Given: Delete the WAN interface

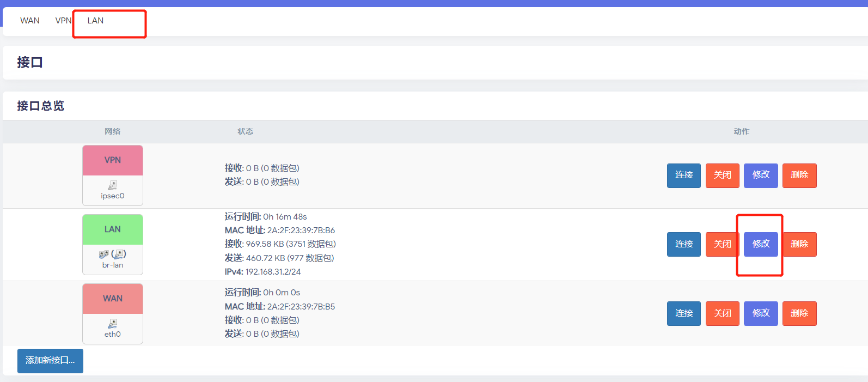Looking at the screenshot, I should [799, 313].
